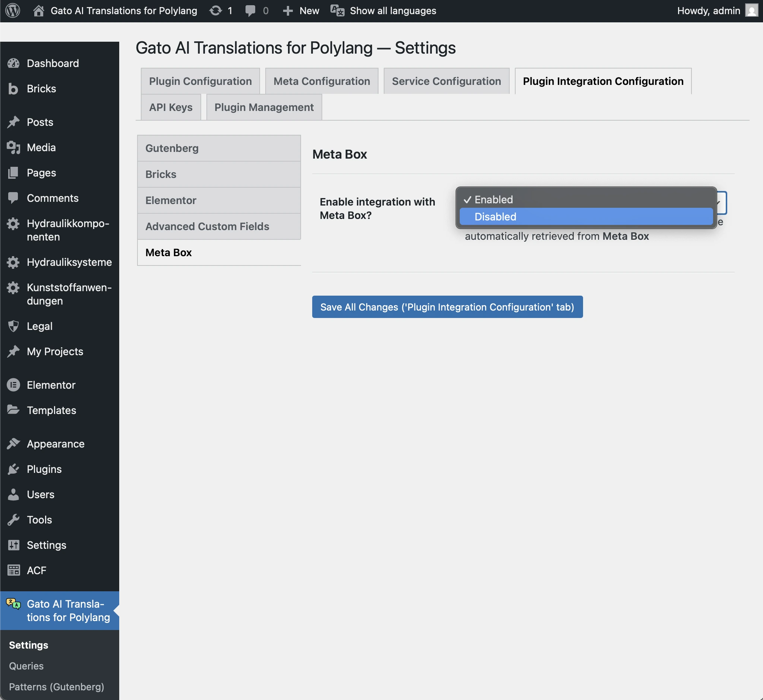Click the Bricks sidebar icon
763x700 pixels.
pyautogui.click(x=13, y=89)
